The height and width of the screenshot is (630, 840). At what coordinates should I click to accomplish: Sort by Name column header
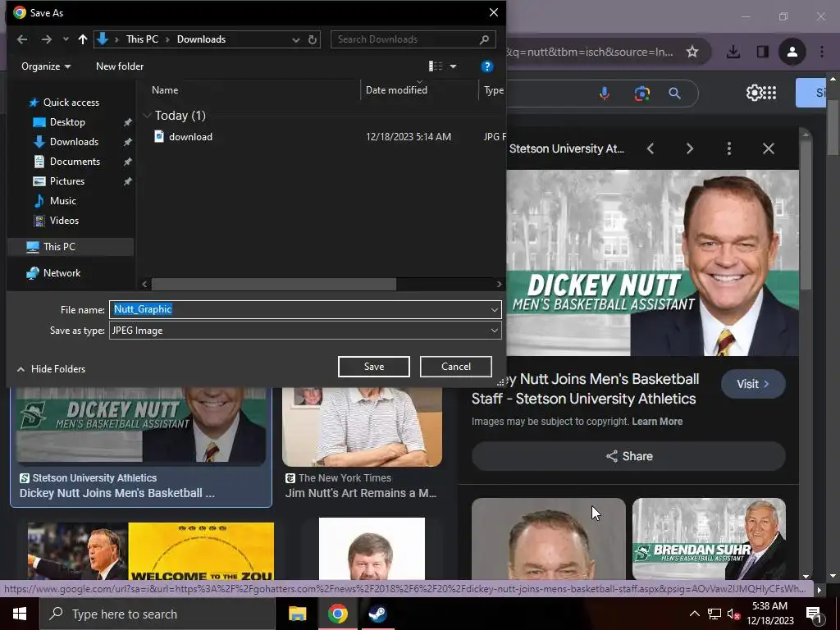(165, 90)
